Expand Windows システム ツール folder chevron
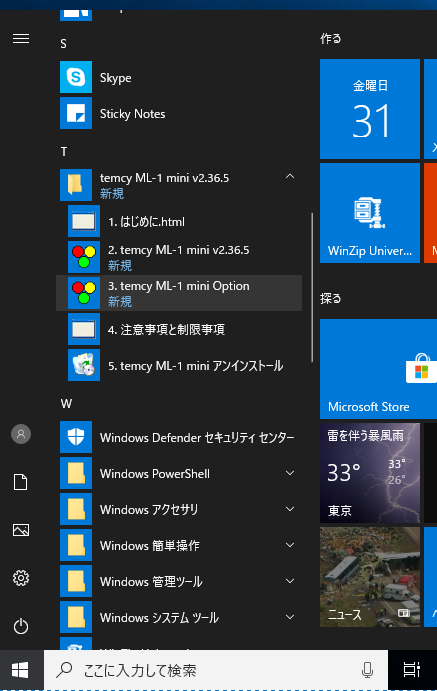Image resolution: width=437 pixels, height=691 pixels. click(290, 617)
